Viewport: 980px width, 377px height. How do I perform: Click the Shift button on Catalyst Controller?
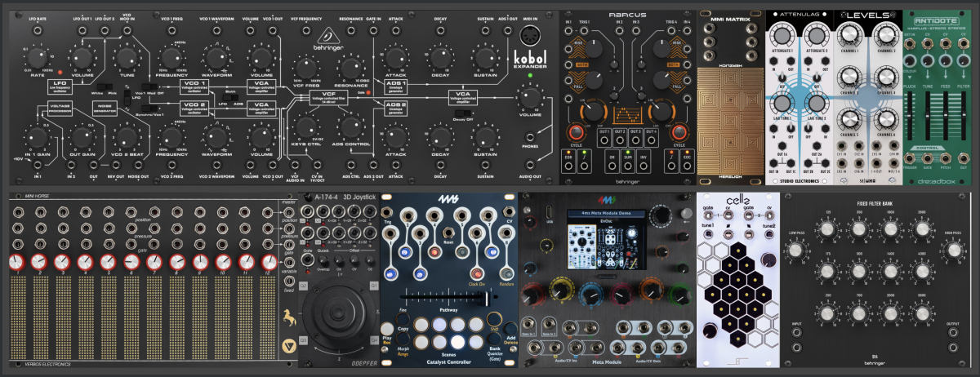click(x=494, y=318)
